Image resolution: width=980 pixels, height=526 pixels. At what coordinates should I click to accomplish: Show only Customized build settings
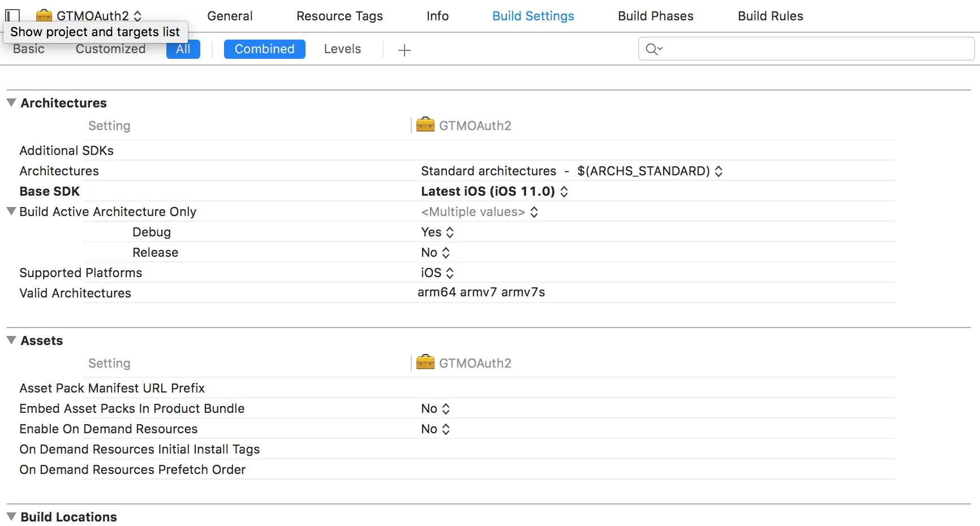110,49
